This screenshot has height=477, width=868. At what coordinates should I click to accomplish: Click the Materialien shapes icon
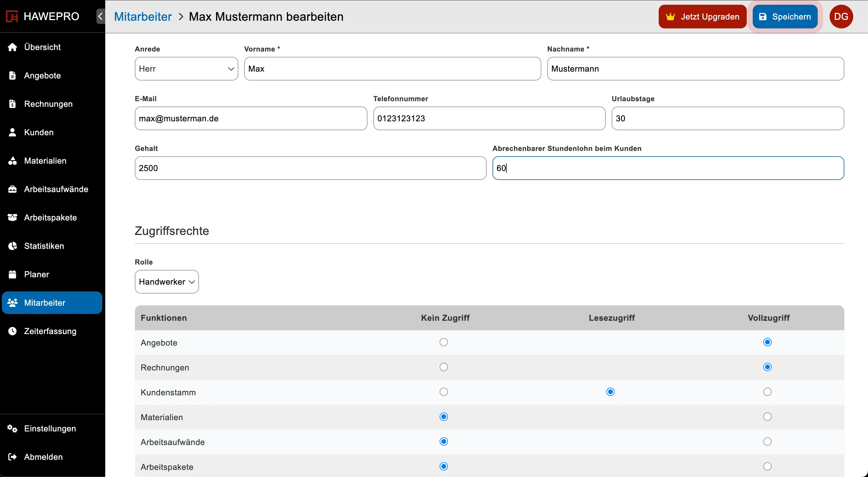(12, 161)
